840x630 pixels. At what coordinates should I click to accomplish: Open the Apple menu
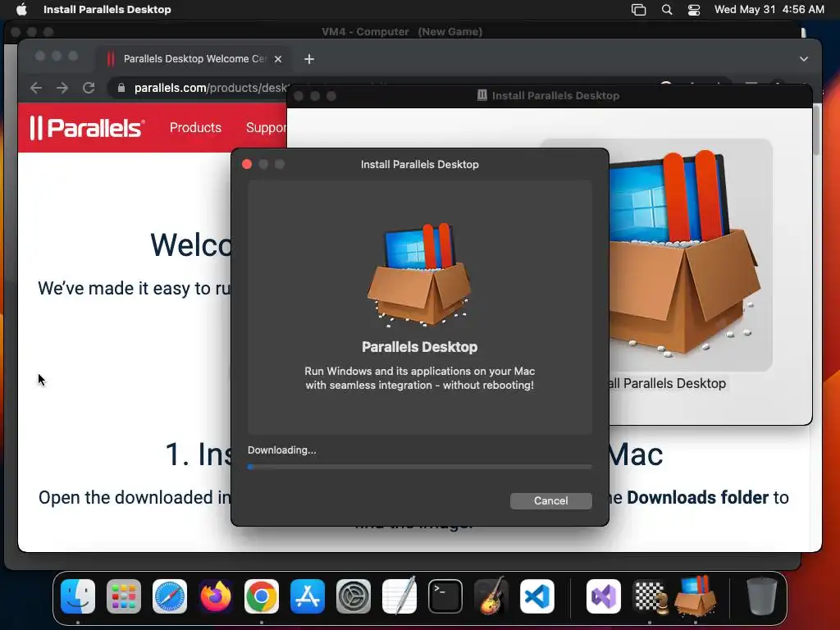(x=21, y=9)
